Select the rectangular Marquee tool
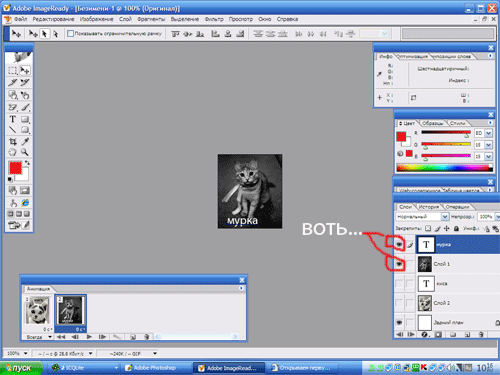 13,70
